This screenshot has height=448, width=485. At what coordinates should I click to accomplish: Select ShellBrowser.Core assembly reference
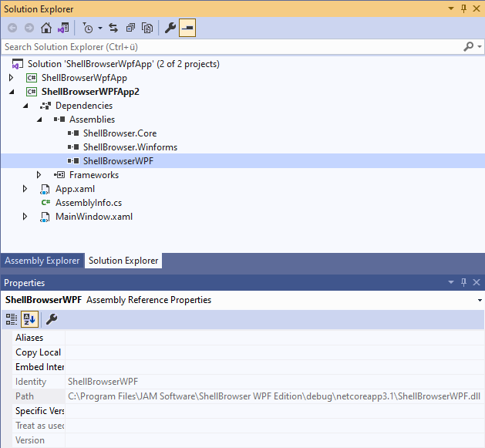coord(120,133)
